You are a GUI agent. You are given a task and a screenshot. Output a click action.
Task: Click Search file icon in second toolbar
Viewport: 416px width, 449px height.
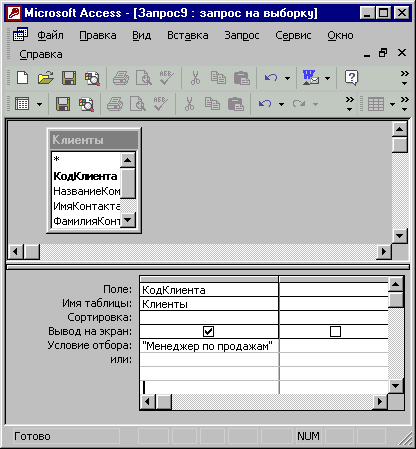click(86, 104)
